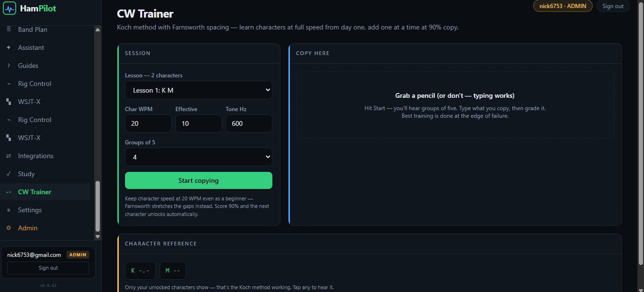Tap the K character reference chip
Viewport: 644px width, 292px height.
(141, 271)
